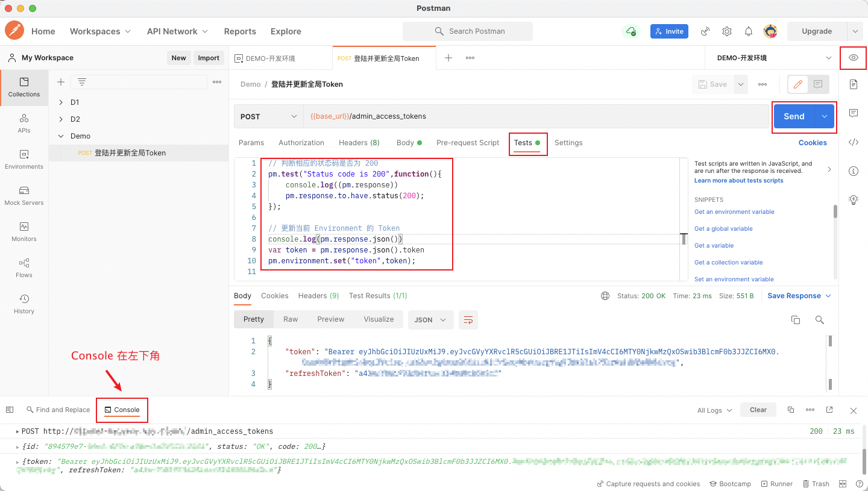Collapse the snippets side panel chevron
Image resolution: width=868 pixels, height=491 pixels.
pos(829,169)
